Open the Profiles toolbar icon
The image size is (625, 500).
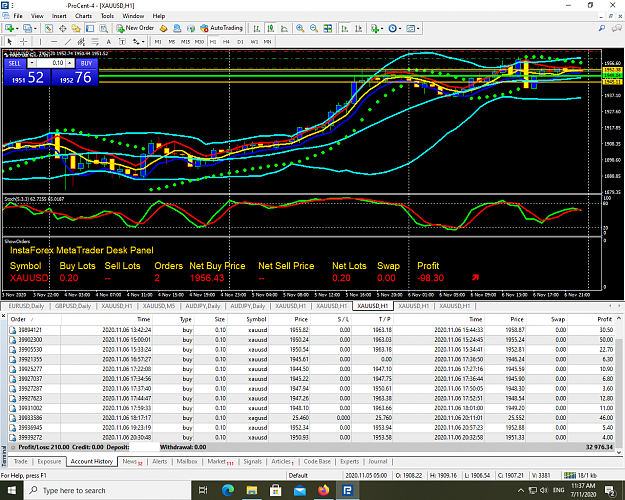click(27, 28)
